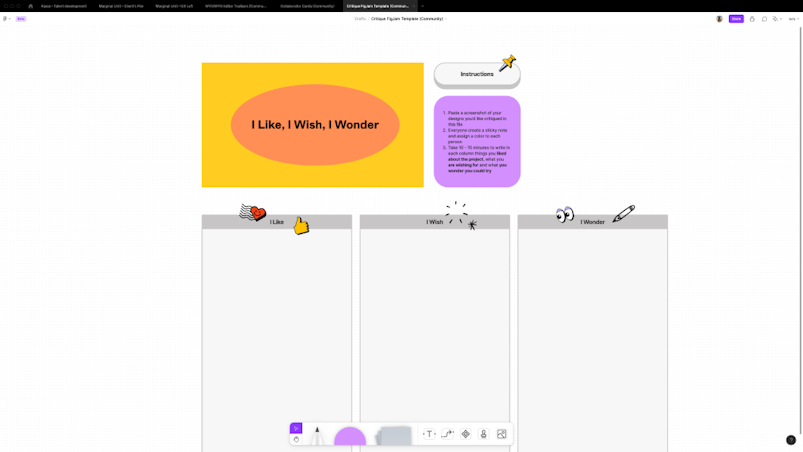This screenshot has height=452, width=803.
Task: Open the comments bubble icon
Action: click(764, 19)
